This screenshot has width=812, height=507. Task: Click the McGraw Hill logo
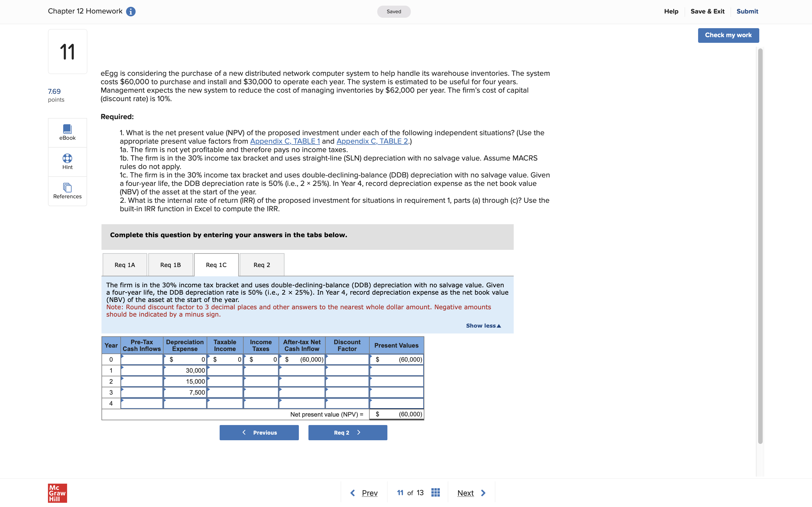[x=58, y=493]
